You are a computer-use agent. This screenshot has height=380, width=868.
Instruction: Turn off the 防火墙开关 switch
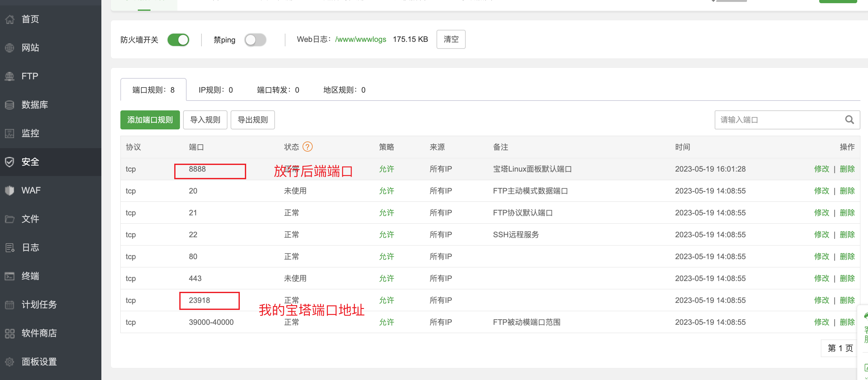click(x=178, y=40)
